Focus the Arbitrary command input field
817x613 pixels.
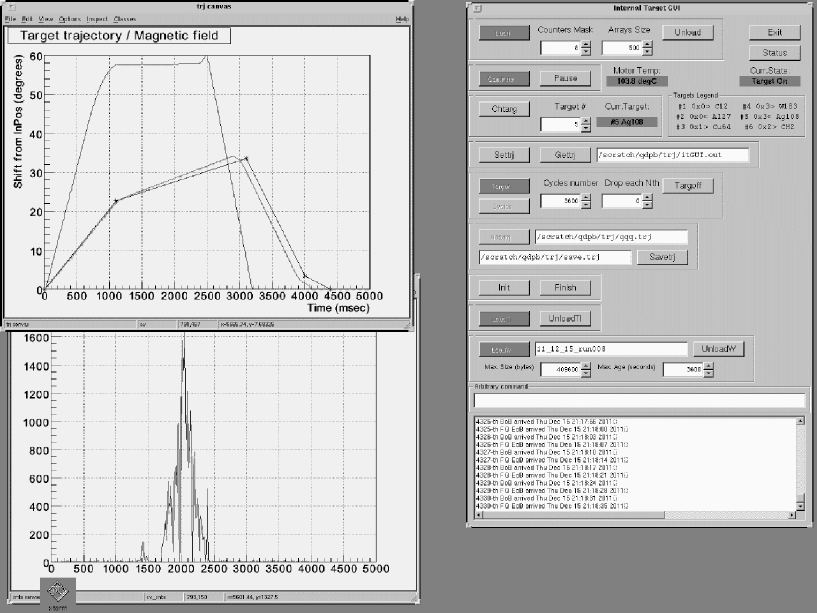pyautogui.click(x=638, y=400)
